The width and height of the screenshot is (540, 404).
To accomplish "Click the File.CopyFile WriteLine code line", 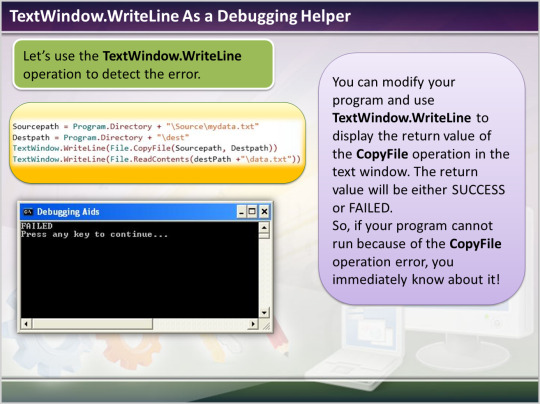I will coord(145,148).
